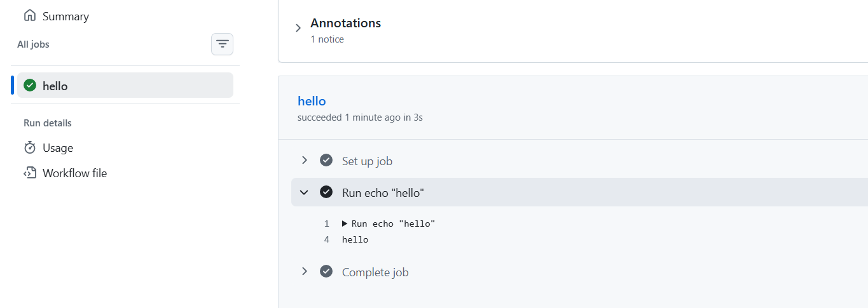Click the Usage stopwatch icon
The height and width of the screenshot is (308, 868).
point(30,147)
